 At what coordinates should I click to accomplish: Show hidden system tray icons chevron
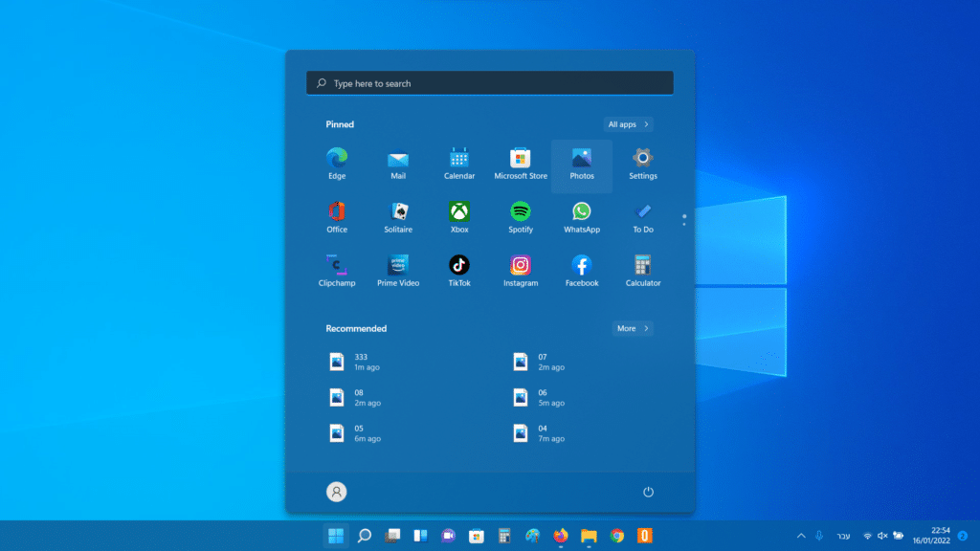tap(801, 536)
